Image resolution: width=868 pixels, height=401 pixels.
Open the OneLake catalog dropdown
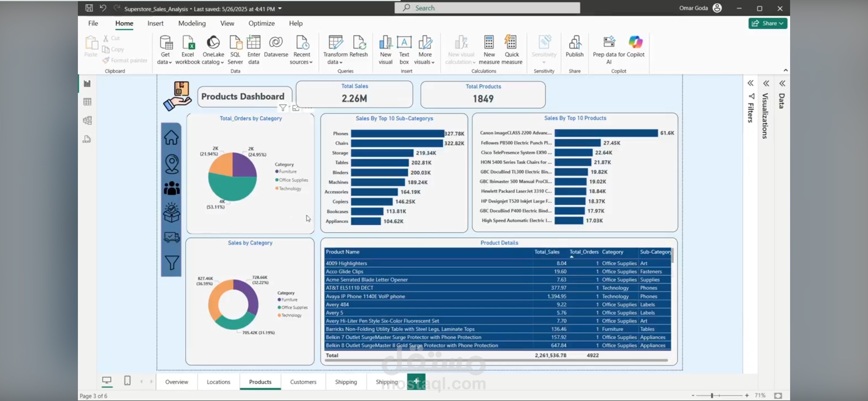click(213, 50)
